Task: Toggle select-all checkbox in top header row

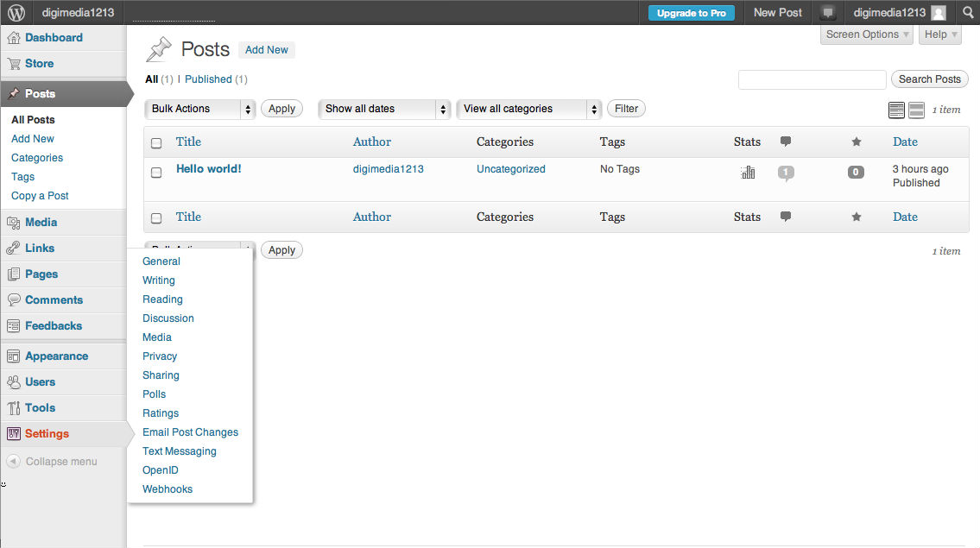Action: (156, 143)
